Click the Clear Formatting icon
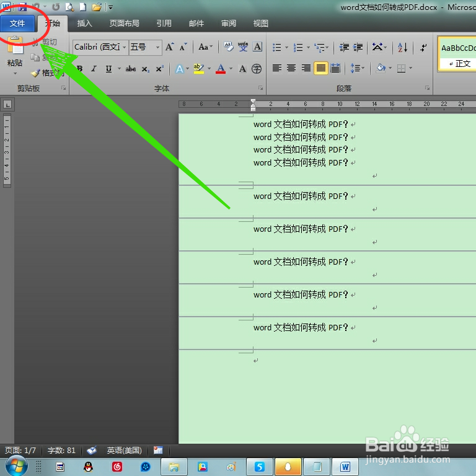 [229, 46]
